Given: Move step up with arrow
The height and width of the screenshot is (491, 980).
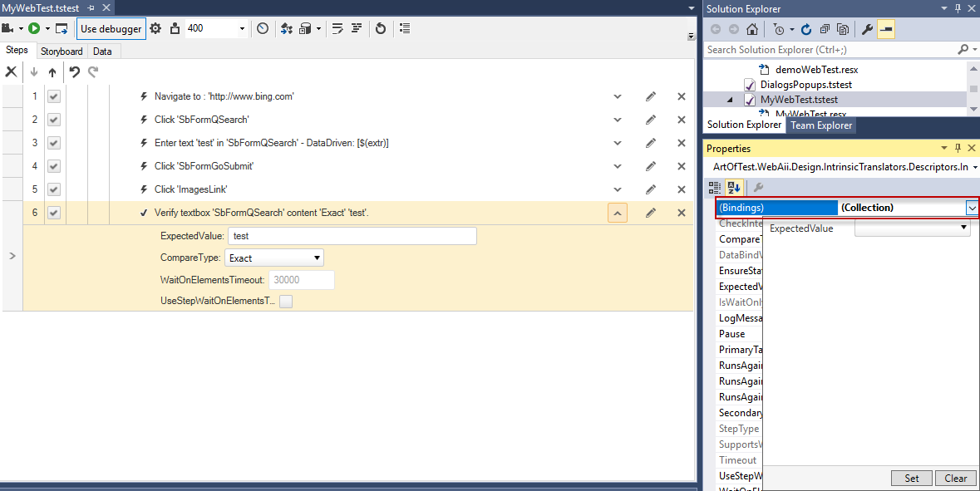Looking at the screenshot, I should pos(52,72).
